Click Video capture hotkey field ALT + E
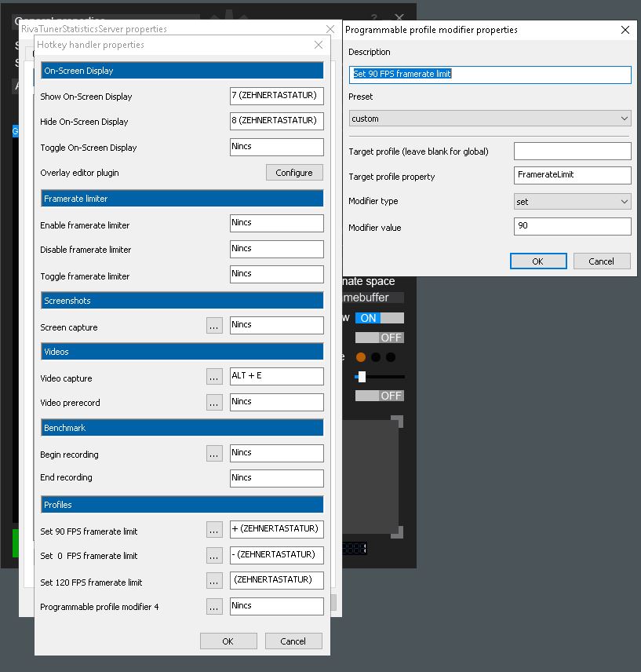Viewport: 641px width, 672px height. [x=277, y=376]
